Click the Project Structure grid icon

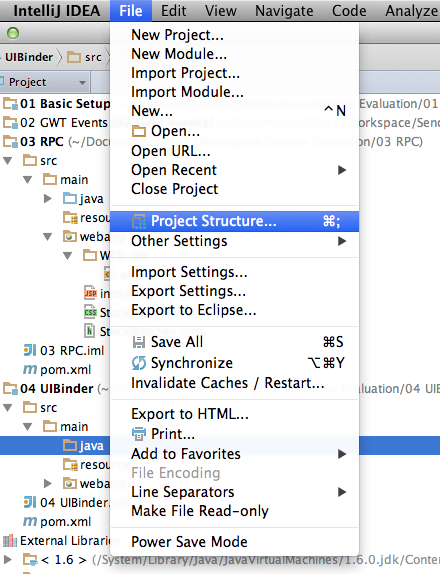tap(139, 222)
